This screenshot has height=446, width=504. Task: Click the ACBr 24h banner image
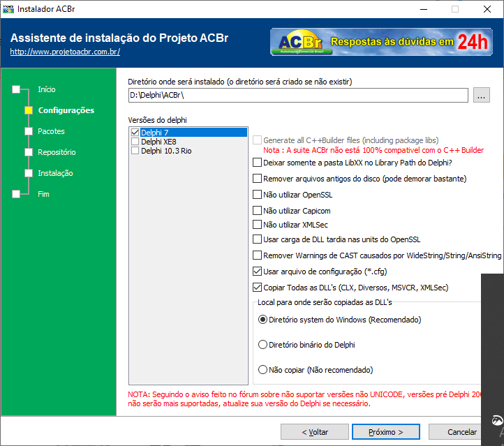381,42
